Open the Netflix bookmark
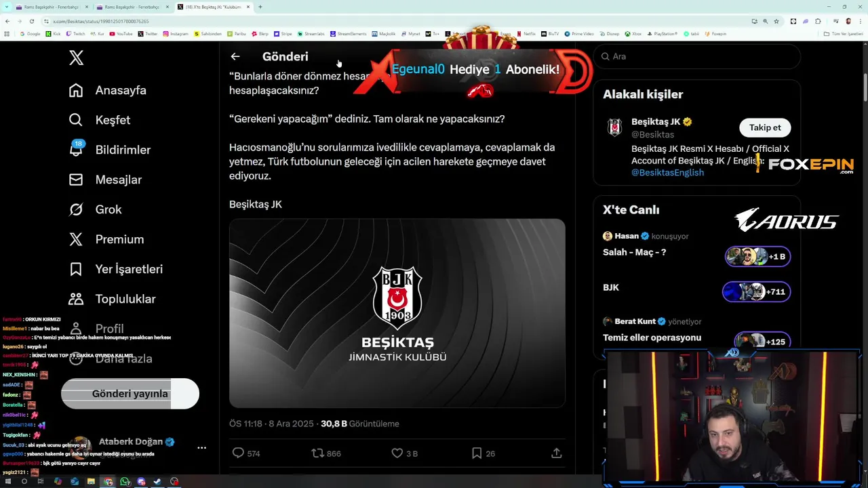868x488 pixels. [x=526, y=34]
